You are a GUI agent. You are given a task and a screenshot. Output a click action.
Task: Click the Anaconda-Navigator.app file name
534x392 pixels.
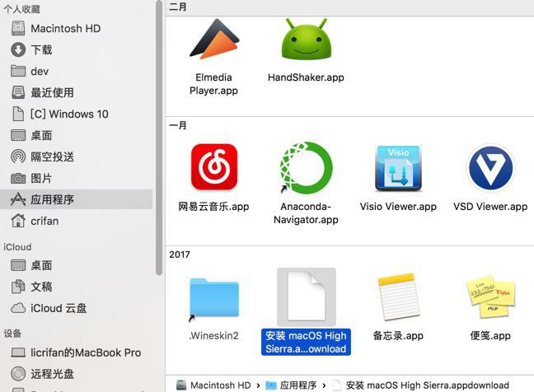tap(306, 213)
